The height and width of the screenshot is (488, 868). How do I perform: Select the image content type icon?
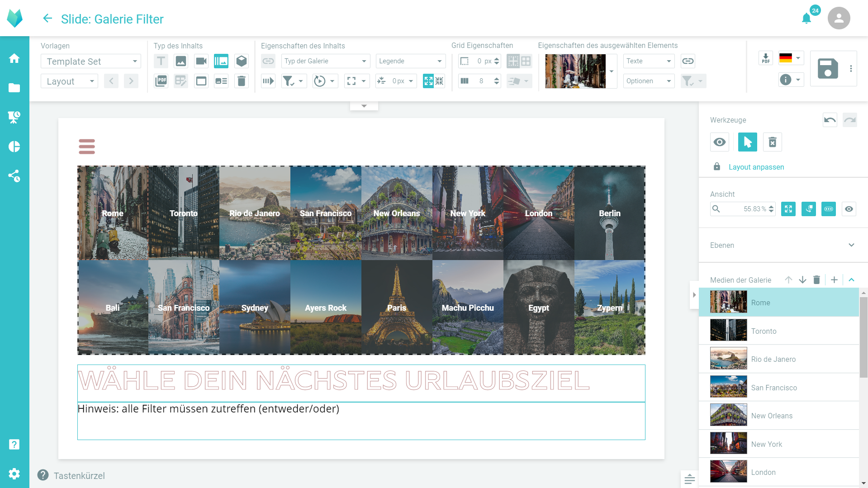181,61
